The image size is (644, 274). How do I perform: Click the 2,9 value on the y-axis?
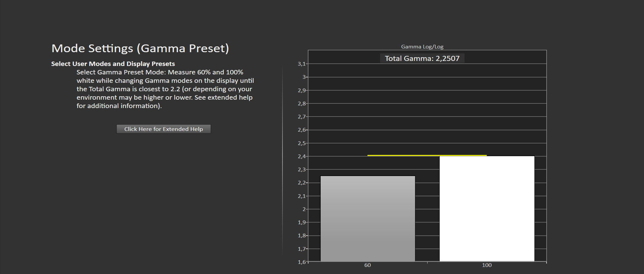(x=301, y=91)
